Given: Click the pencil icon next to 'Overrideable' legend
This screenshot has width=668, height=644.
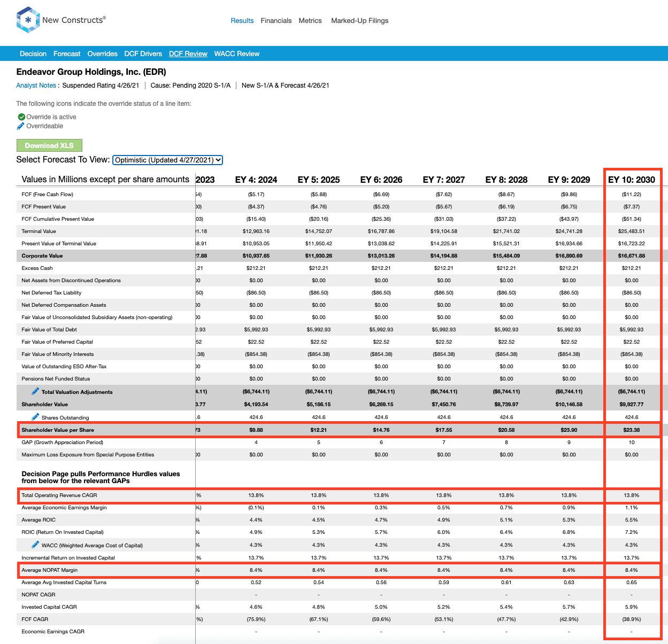Looking at the screenshot, I should click(21, 126).
